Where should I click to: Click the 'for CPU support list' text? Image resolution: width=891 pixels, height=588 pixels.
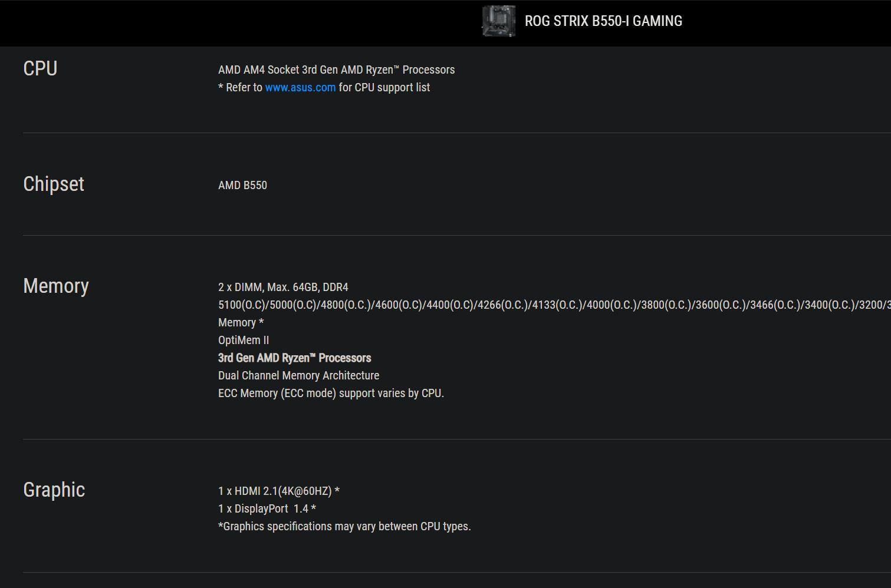tap(384, 87)
